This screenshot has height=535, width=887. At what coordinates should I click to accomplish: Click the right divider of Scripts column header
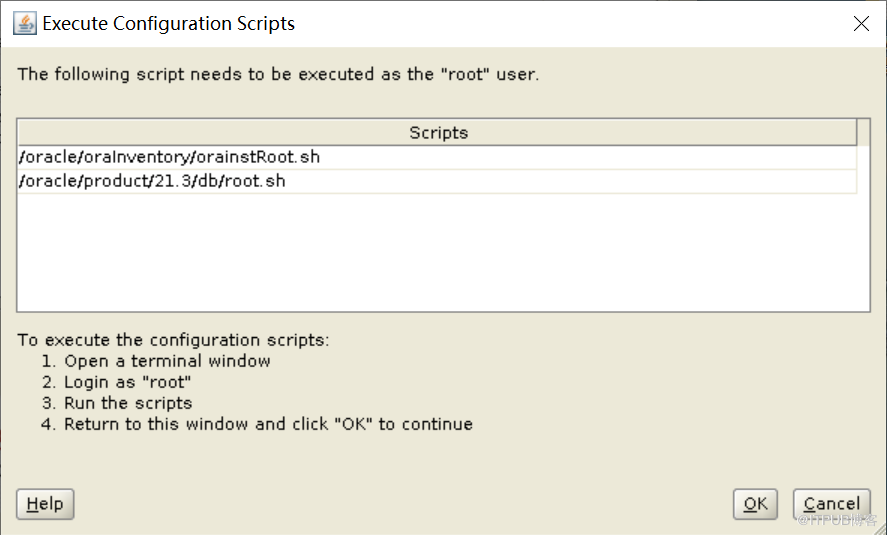[x=857, y=132]
